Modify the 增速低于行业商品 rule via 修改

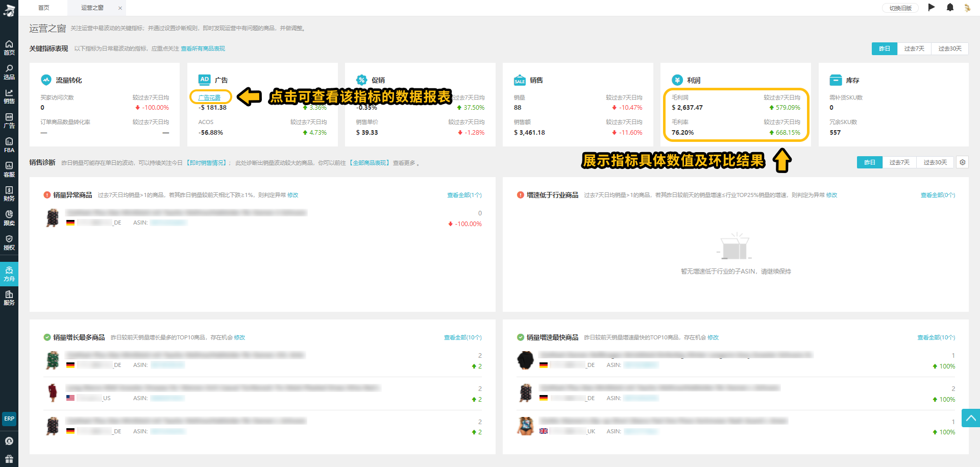pyautogui.click(x=831, y=195)
